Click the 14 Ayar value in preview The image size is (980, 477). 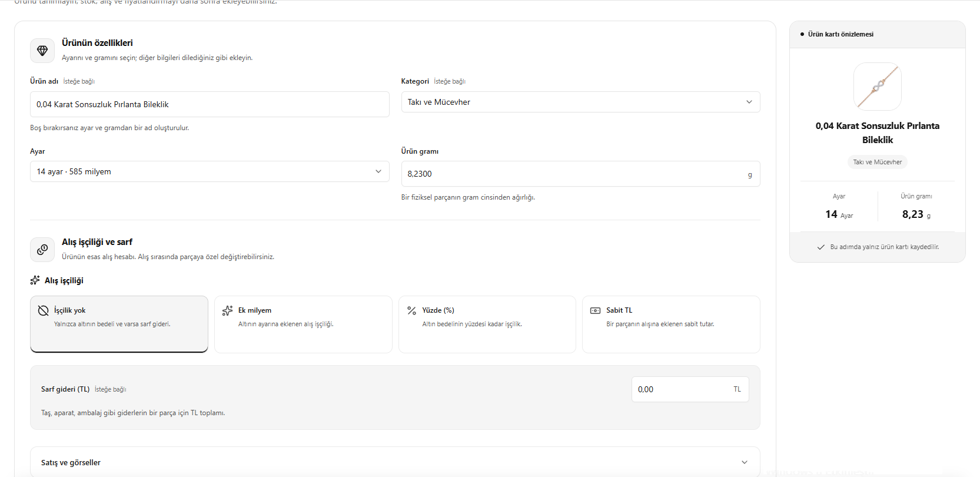click(x=839, y=214)
